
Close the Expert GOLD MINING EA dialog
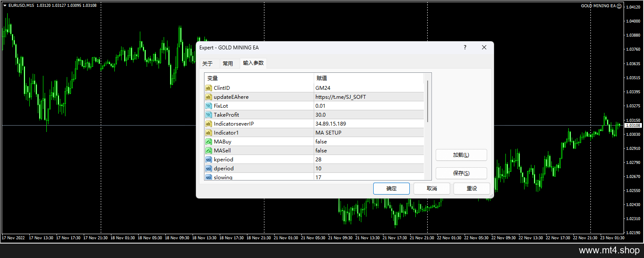tap(484, 48)
